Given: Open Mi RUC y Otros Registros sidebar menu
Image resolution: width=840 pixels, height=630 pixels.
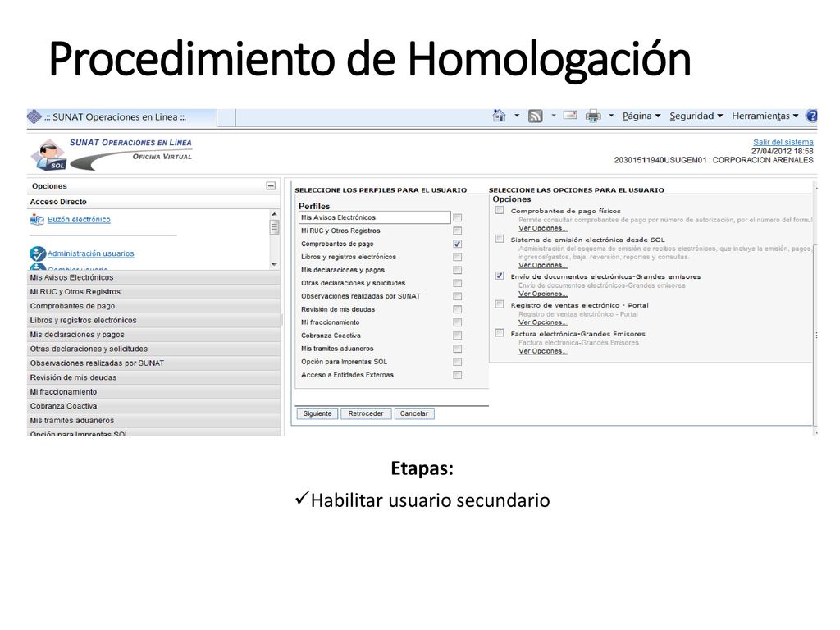Looking at the screenshot, I should 153,292.
